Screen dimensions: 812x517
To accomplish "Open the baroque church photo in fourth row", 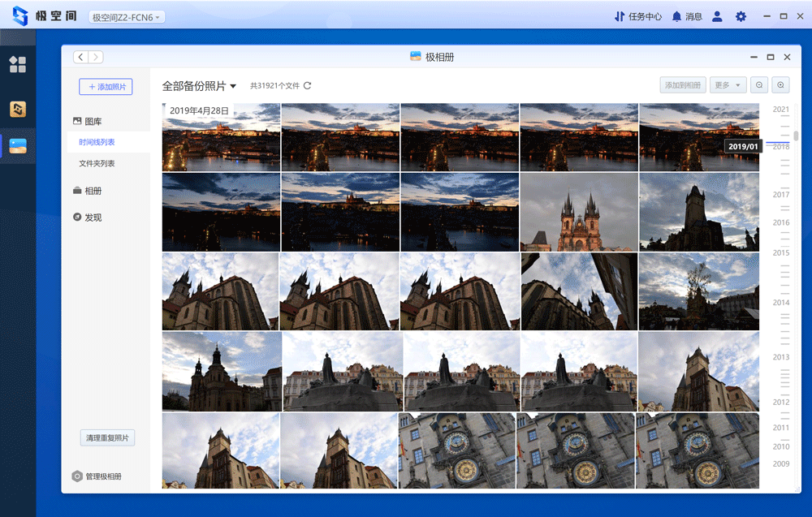I will [222, 372].
